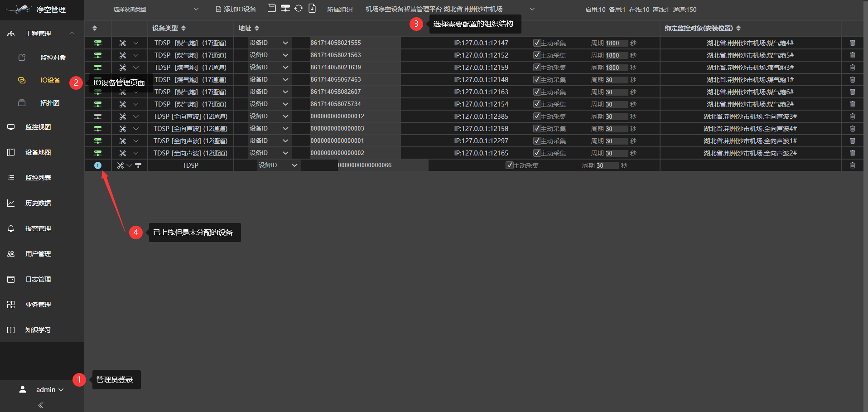Delete device bound to 全向声波2#

pyautogui.click(x=853, y=153)
